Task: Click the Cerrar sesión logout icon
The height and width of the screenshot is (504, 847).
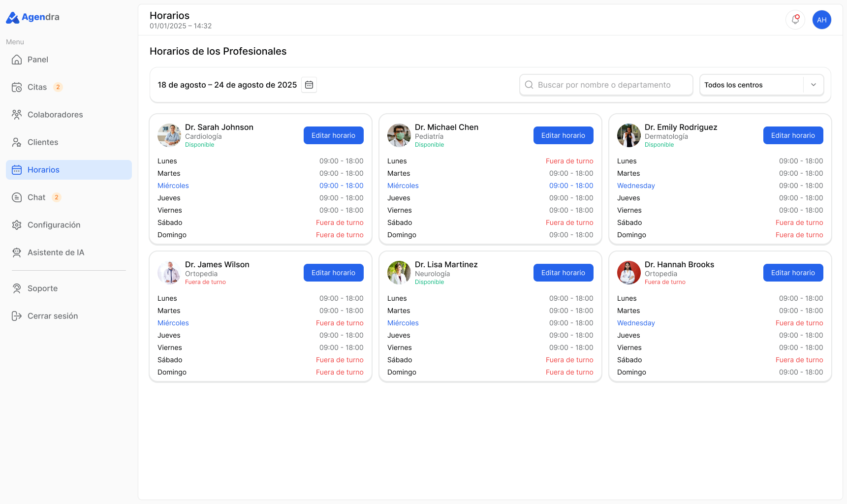Action: [17, 316]
